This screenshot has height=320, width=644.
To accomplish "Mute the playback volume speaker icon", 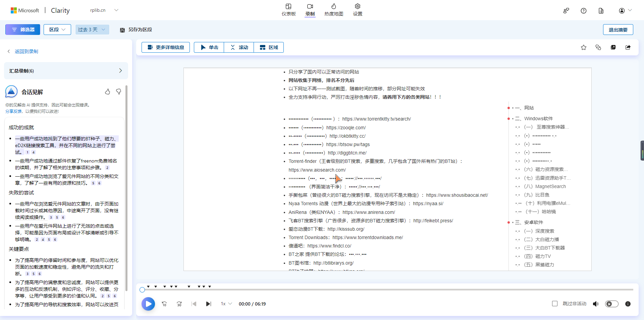I will (596, 304).
